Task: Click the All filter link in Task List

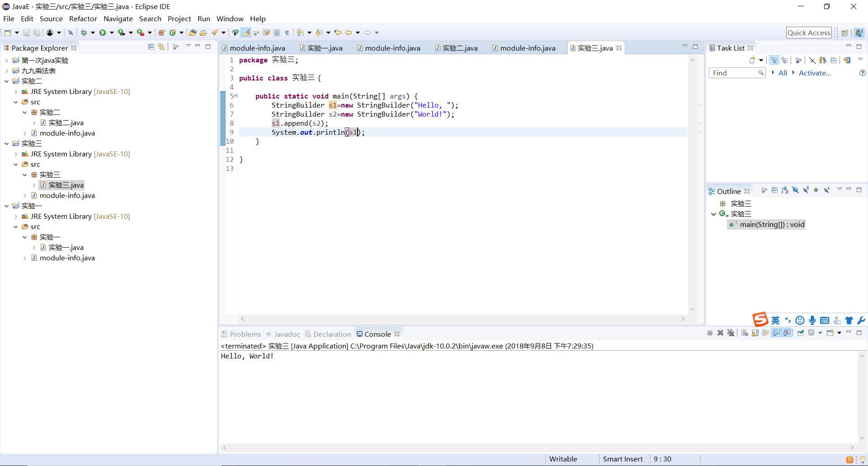Action: (x=783, y=73)
